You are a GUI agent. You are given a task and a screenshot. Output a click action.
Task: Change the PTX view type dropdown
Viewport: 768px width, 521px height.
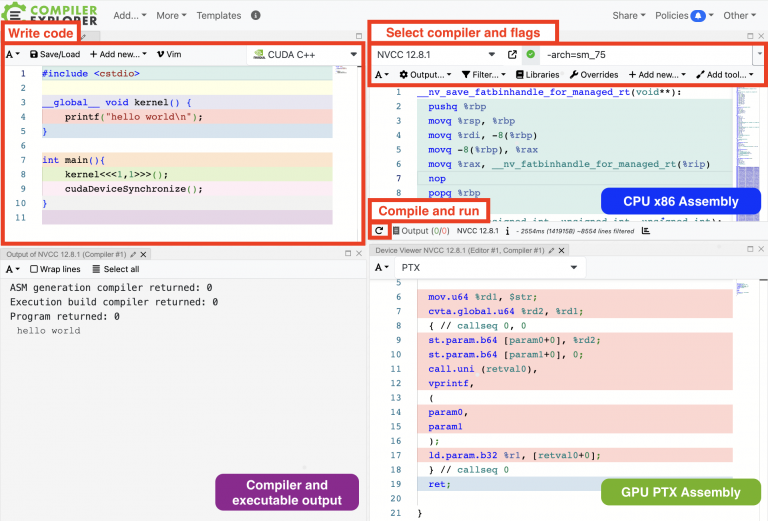489,268
